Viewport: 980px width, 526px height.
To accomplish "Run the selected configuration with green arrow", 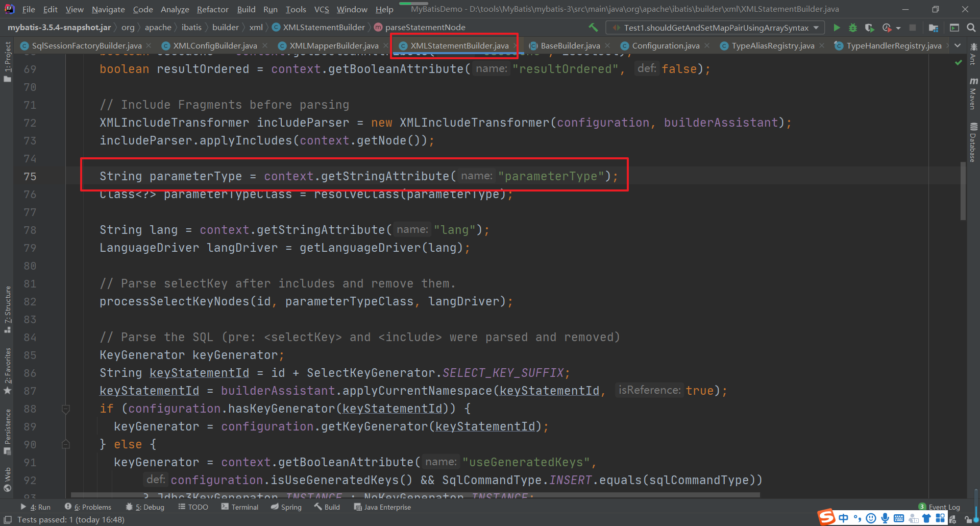I will click(837, 28).
